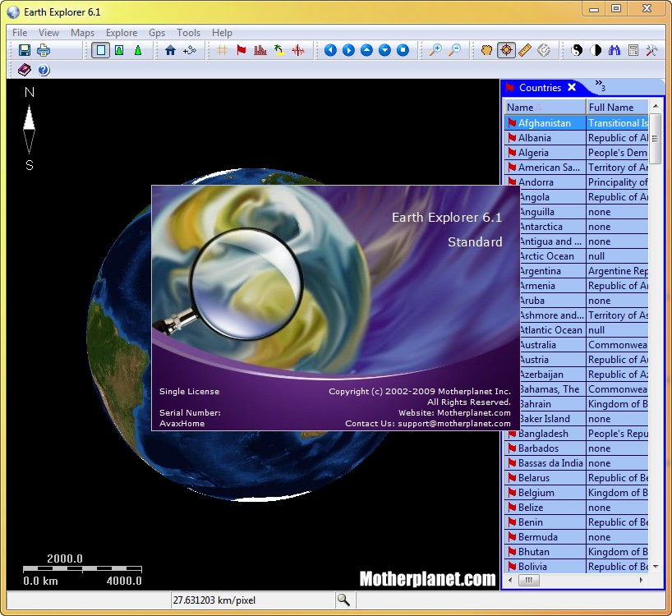Toggle the palm tree islands icon
The width and height of the screenshot is (672, 616).
click(279, 50)
